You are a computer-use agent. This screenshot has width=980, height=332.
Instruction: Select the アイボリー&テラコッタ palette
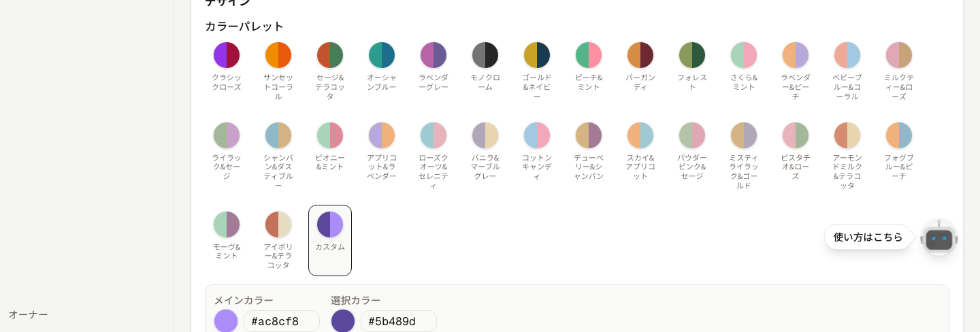[x=278, y=240]
